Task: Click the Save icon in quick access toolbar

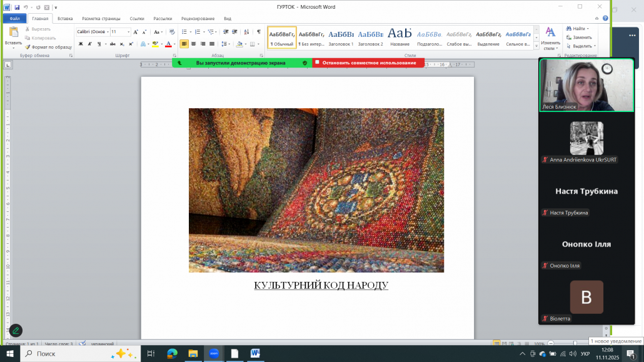Action: pyautogui.click(x=17, y=7)
